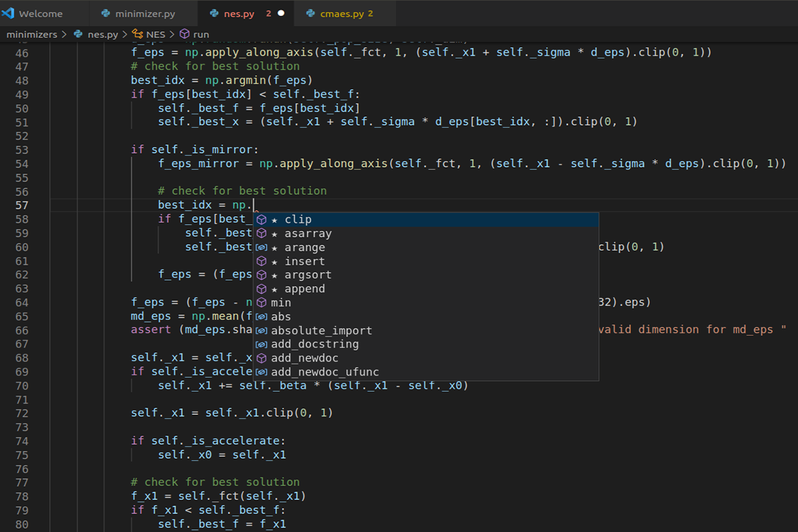The image size is (798, 532).
Task: Open the NES class breadcrumb dropdown
Action: pyautogui.click(x=156, y=34)
